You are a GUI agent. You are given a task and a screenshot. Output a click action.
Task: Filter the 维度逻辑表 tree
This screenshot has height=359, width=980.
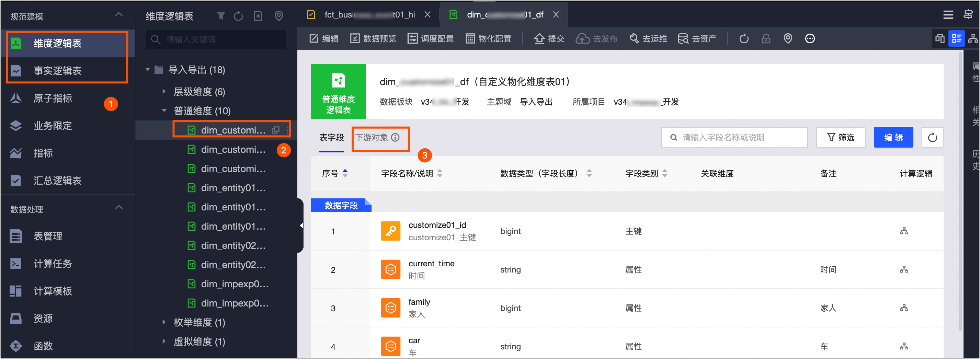click(x=221, y=15)
